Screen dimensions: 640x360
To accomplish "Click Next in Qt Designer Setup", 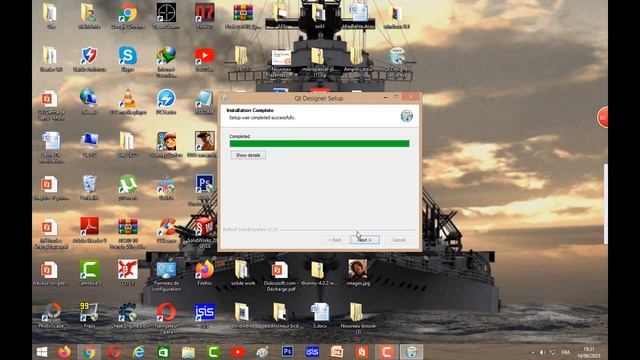I will 365,240.
